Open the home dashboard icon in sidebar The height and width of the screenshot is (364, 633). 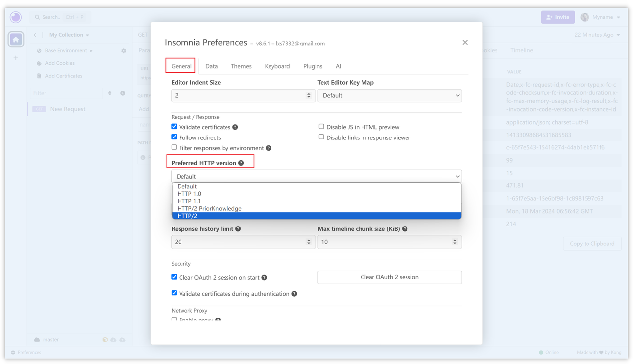coord(16,40)
